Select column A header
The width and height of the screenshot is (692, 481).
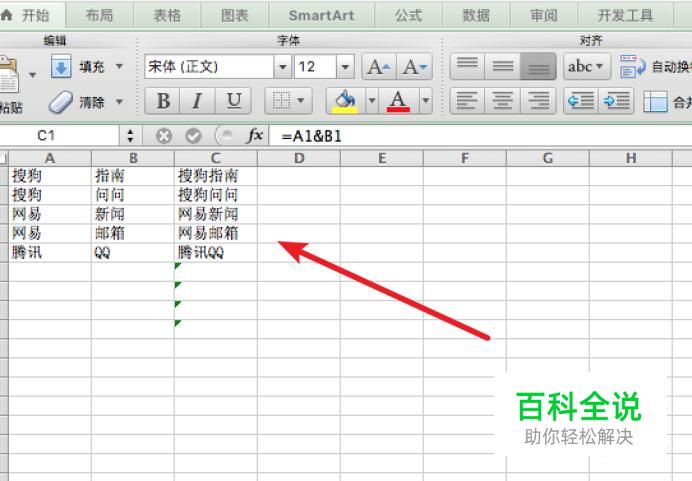tap(50, 158)
